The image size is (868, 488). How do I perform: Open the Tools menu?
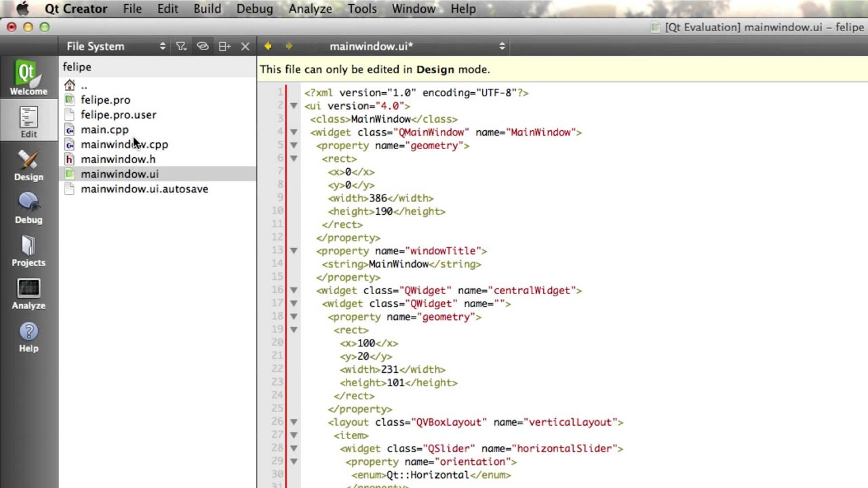point(362,9)
